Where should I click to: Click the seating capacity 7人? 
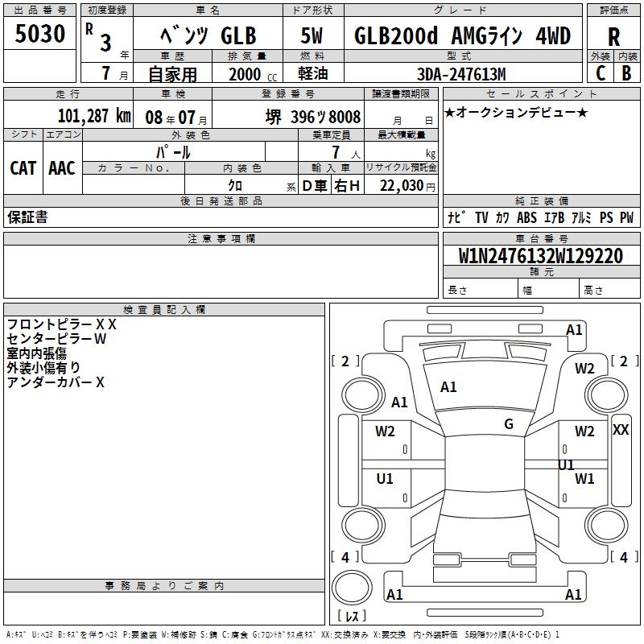(345, 152)
